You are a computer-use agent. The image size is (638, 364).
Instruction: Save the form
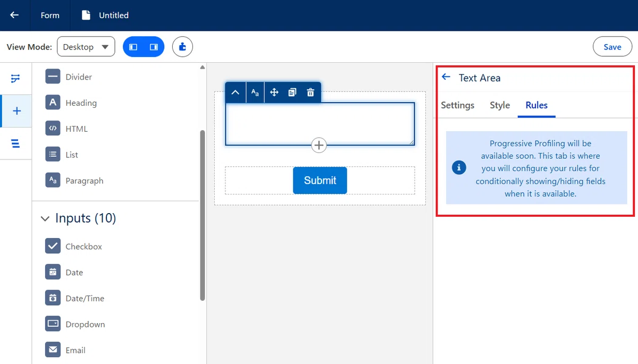[612, 47]
